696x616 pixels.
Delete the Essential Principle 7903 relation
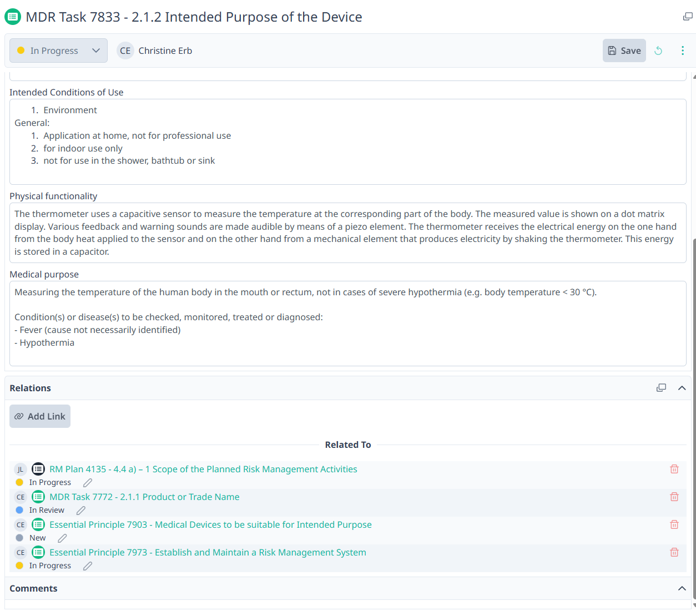[674, 524]
